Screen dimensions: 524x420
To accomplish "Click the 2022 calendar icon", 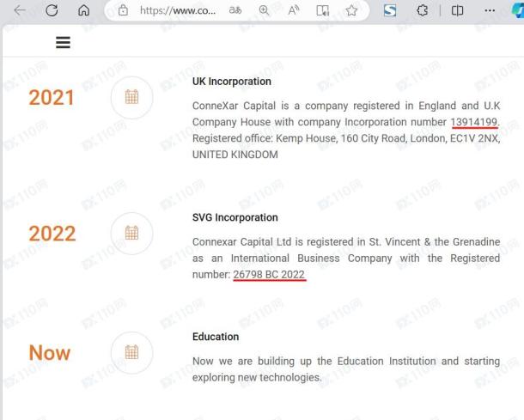I will click(x=131, y=233).
